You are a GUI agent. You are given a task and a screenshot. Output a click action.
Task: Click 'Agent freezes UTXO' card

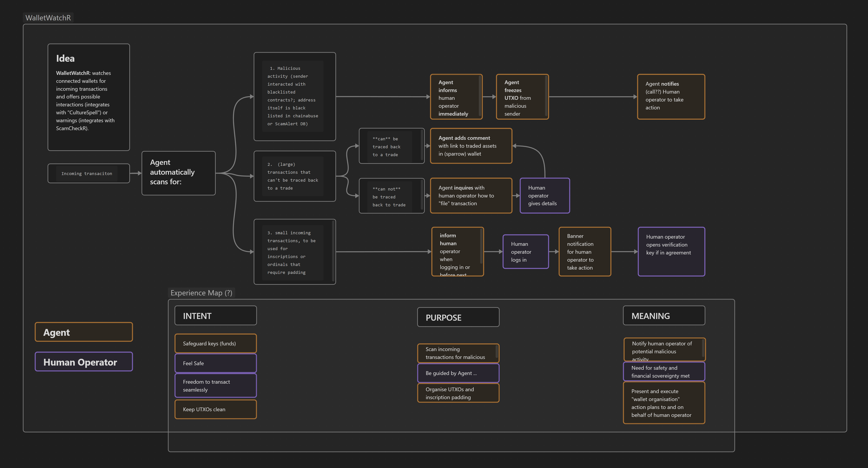tap(522, 97)
